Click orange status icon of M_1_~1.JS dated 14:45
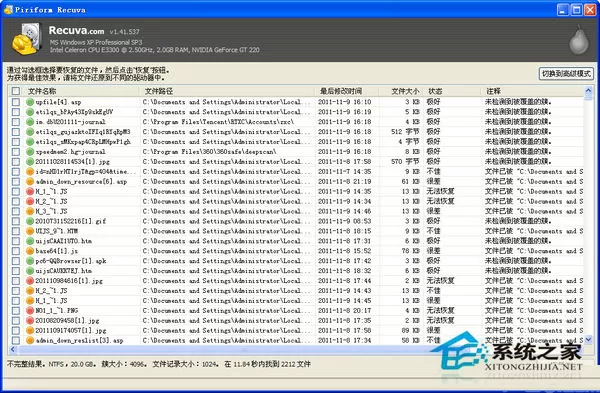 coord(30,301)
